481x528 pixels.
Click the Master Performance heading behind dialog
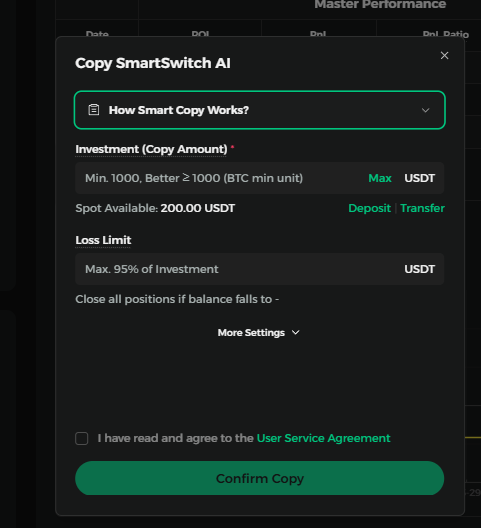(x=380, y=4)
